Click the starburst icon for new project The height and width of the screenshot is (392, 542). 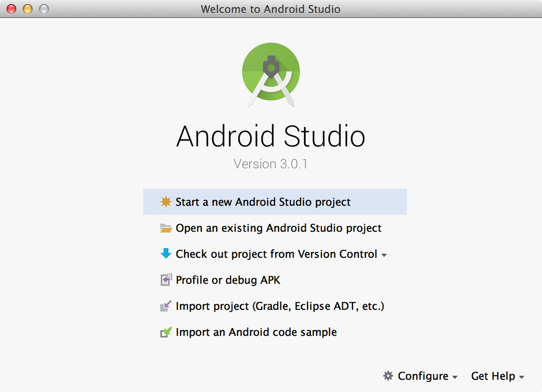(x=166, y=202)
